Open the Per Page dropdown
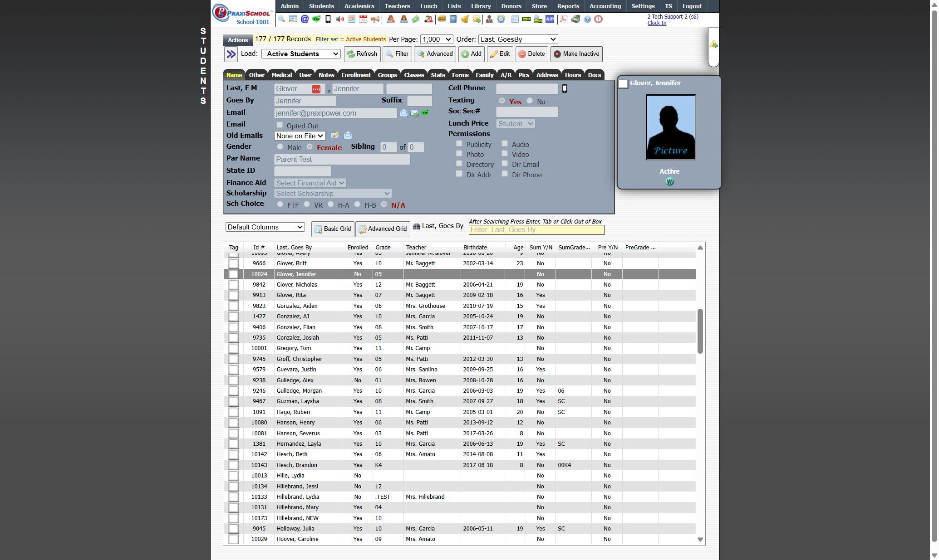 pyautogui.click(x=437, y=39)
